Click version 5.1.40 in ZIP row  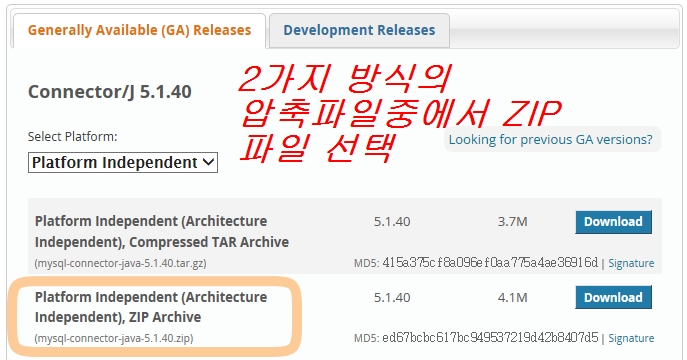point(392,298)
